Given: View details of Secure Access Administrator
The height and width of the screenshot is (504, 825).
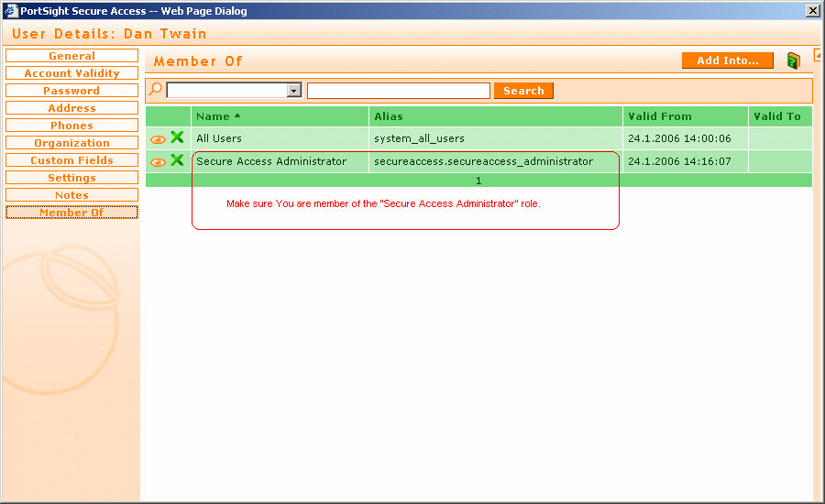Looking at the screenshot, I should [x=158, y=162].
